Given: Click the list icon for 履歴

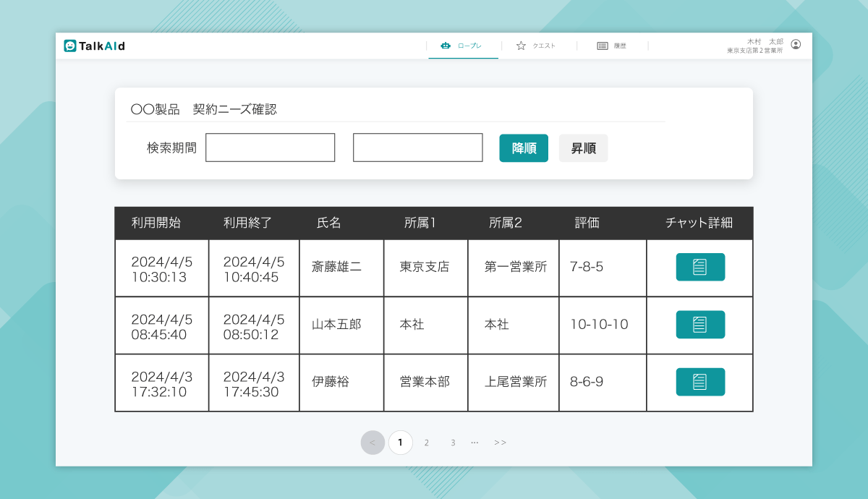Looking at the screenshot, I should point(602,46).
